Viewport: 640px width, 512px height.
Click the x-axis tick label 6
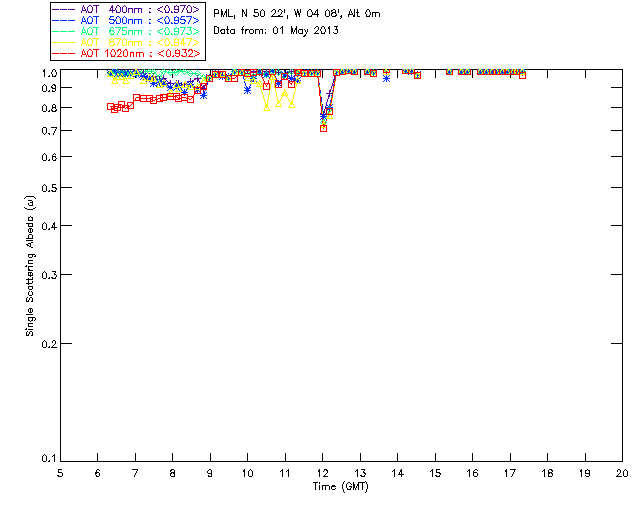(98, 473)
